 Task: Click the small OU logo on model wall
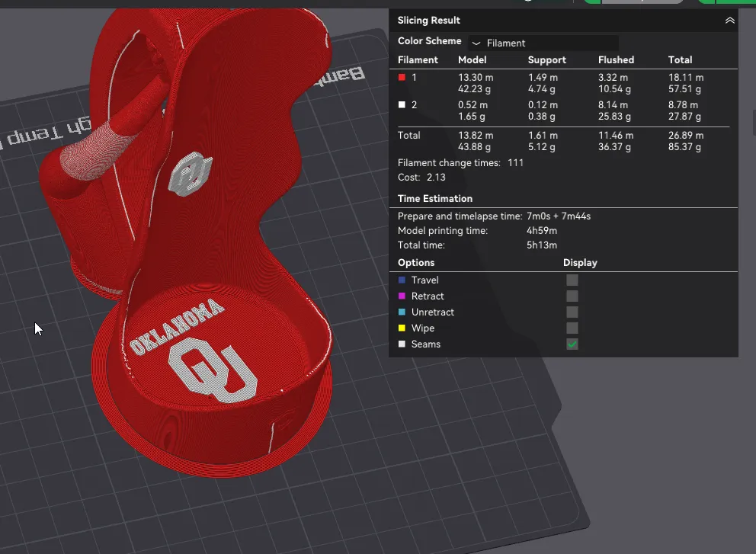pyautogui.click(x=191, y=174)
